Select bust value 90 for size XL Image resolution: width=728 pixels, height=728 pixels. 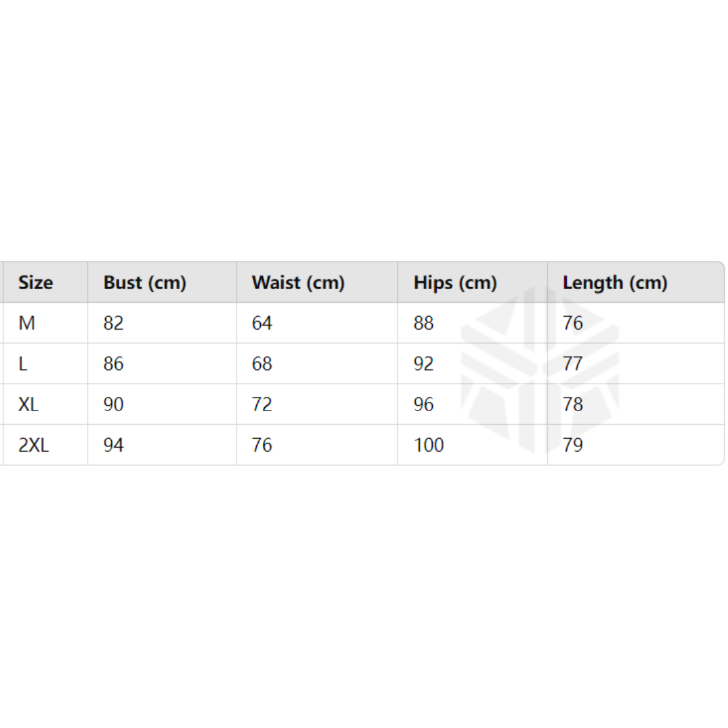113,404
